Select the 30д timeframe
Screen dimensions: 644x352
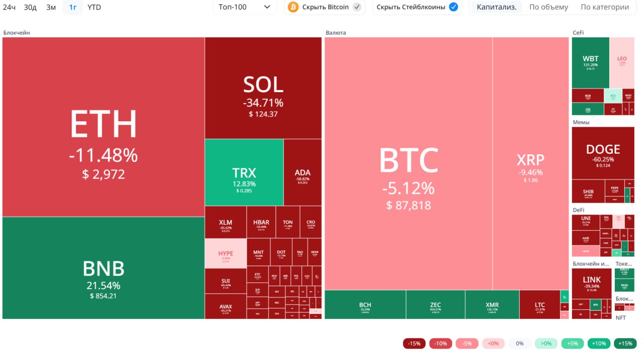pyautogui.click(x=30, y=7)
